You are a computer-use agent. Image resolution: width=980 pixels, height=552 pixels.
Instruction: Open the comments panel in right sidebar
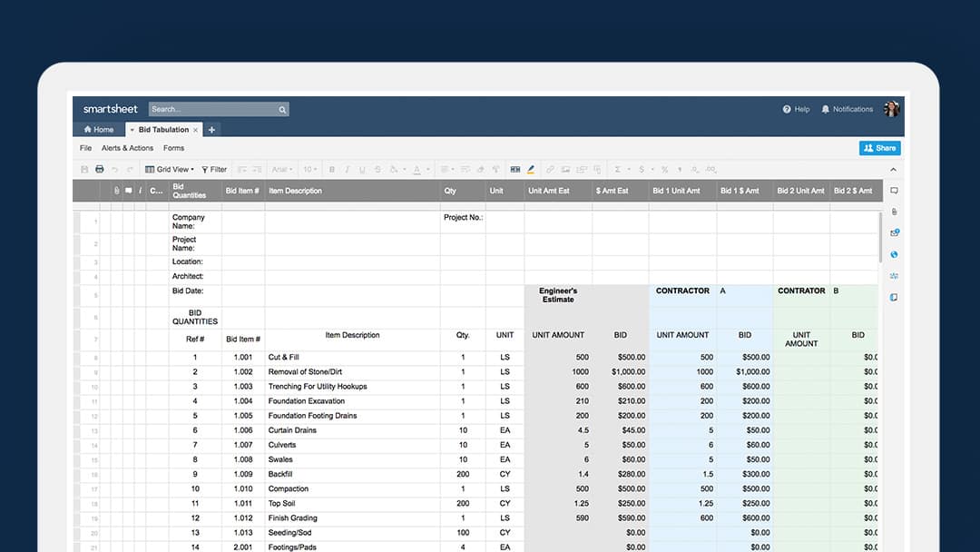(x=894, y=191)
